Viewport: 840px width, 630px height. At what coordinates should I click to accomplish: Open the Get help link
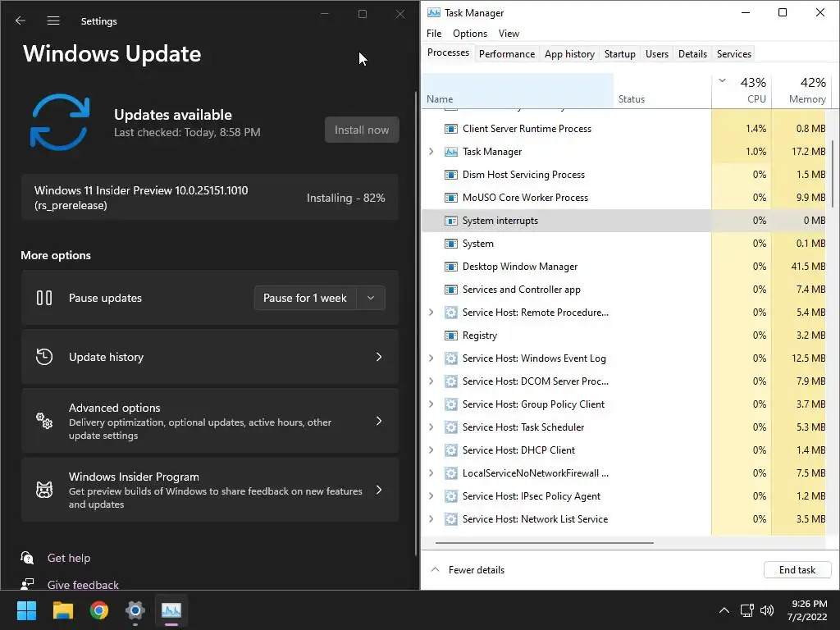[69, 558]
